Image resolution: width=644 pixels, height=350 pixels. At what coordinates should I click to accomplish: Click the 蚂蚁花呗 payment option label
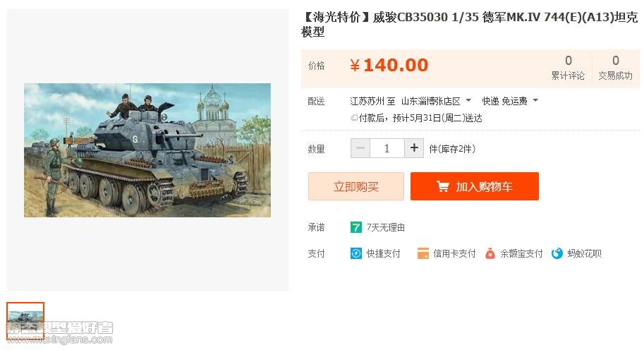click(584, 253)
